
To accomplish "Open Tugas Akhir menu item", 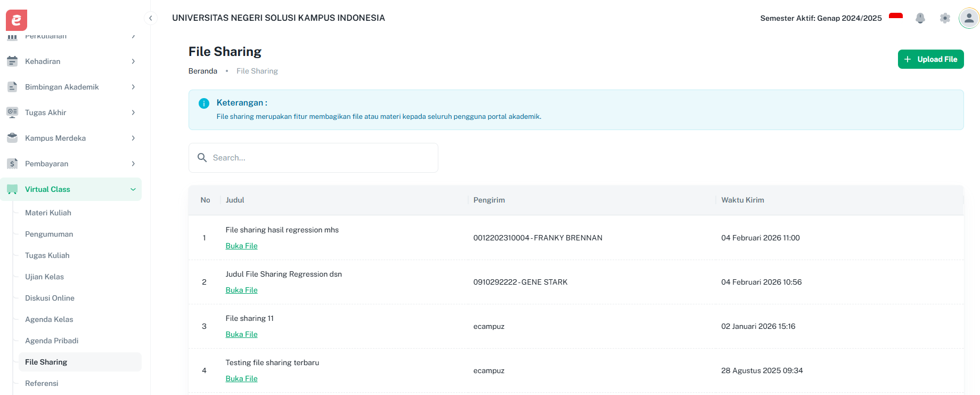I will [x=71, y=112].
